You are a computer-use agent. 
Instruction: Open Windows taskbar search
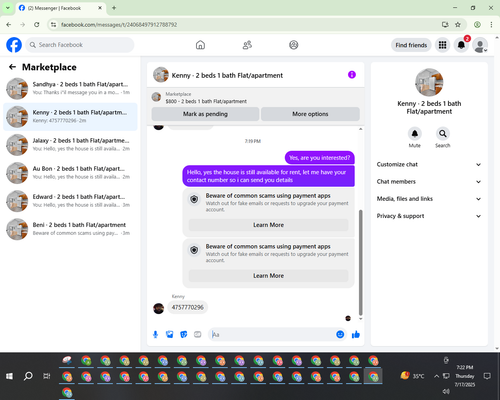pos(28,376)
